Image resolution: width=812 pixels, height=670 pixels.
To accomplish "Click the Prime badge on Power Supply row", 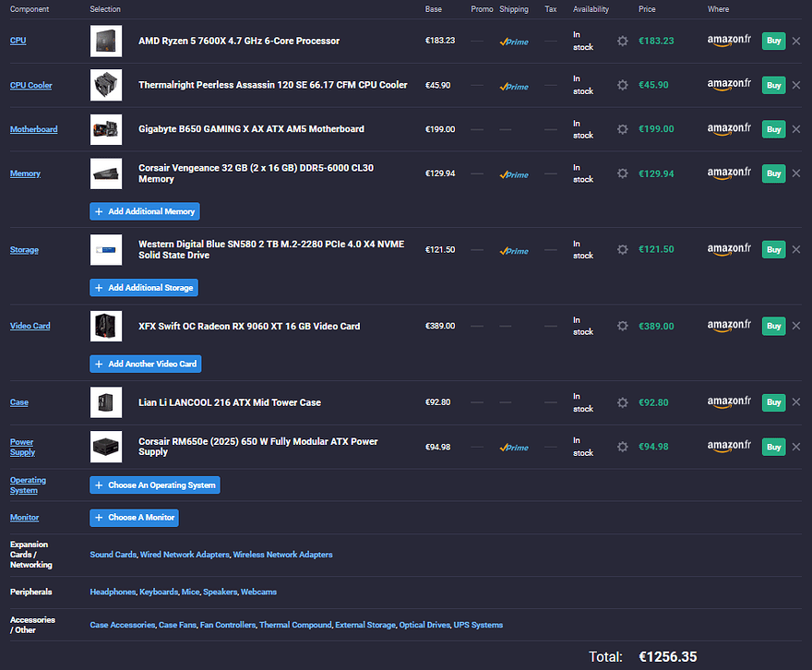I will pos(514,448).
